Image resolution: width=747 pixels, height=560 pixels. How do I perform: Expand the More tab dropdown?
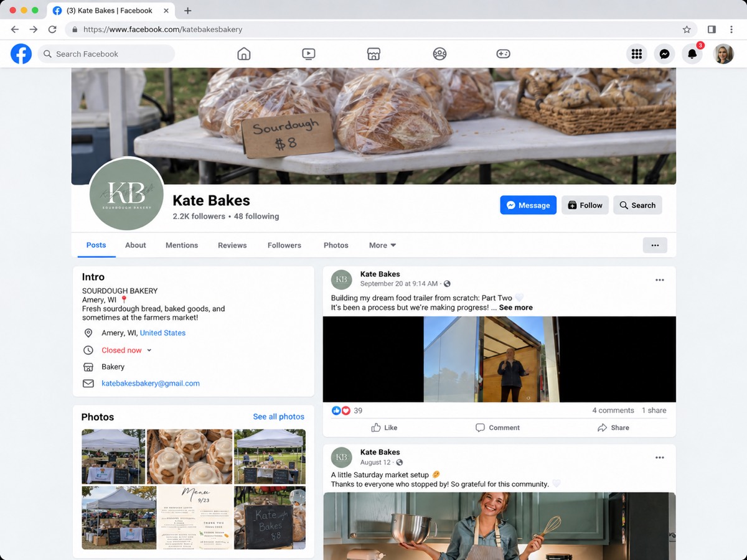click(x=382, y=245)
